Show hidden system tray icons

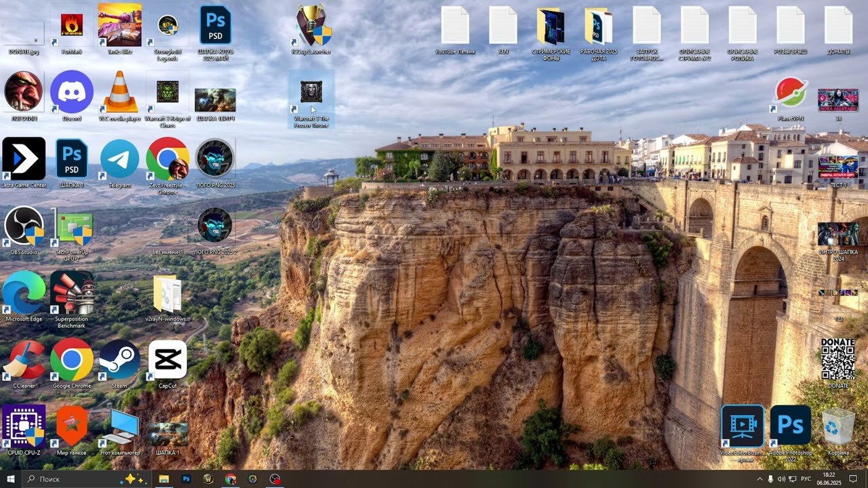pos(759,479)
